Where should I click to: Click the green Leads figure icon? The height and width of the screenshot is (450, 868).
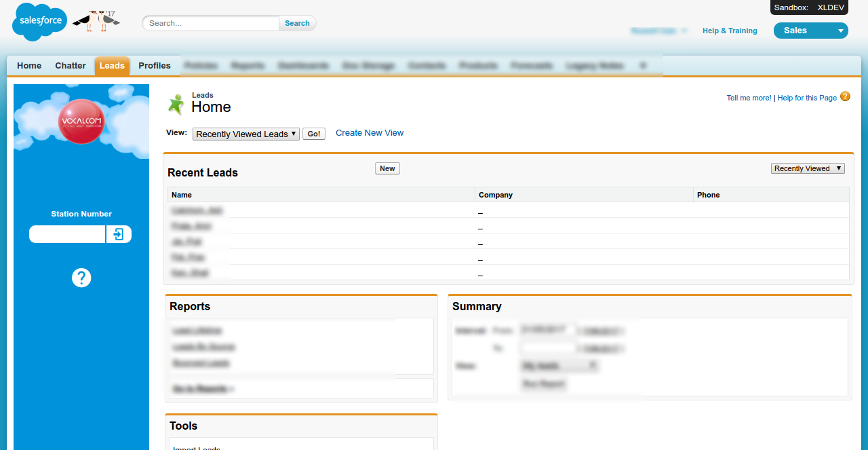click(x=176, y=105)
